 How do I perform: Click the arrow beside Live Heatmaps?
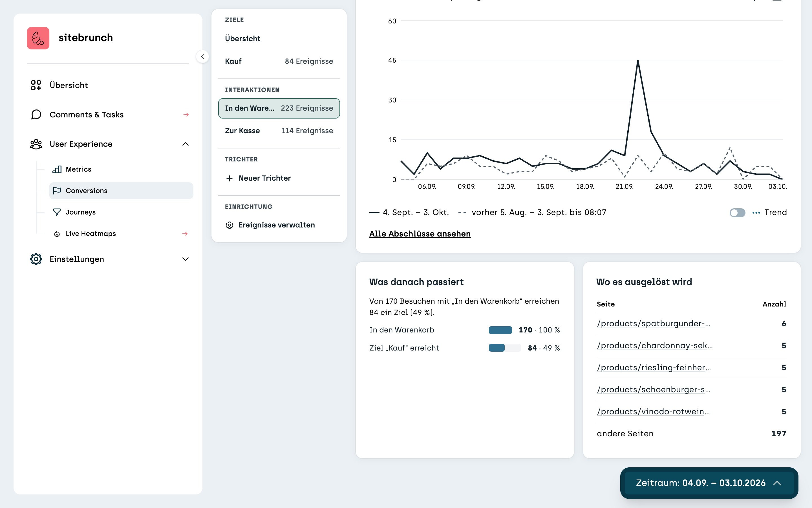185,233
